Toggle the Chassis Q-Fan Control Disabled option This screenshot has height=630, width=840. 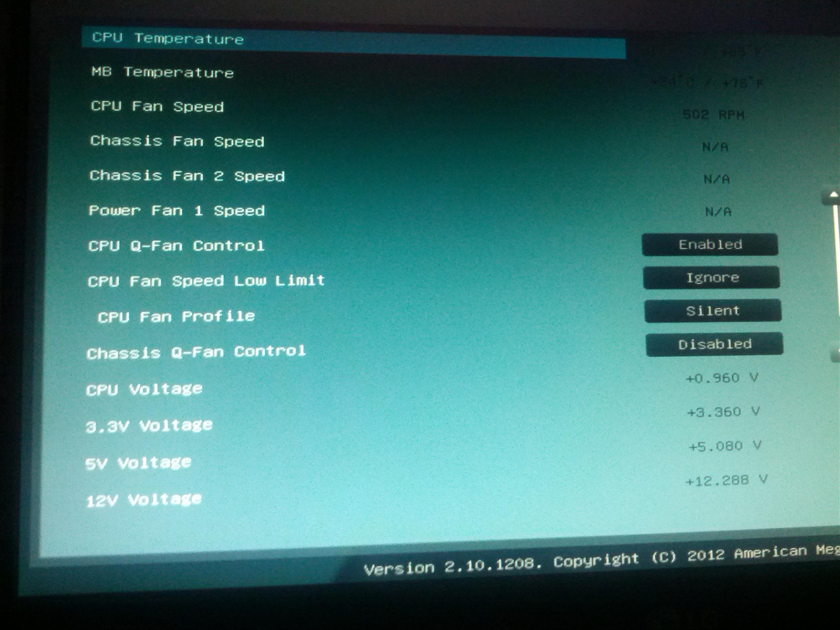(x=714, y=344)
